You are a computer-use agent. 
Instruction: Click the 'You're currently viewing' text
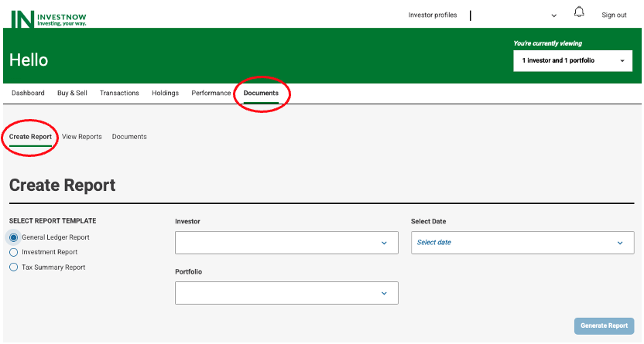[x=547, y=43]
